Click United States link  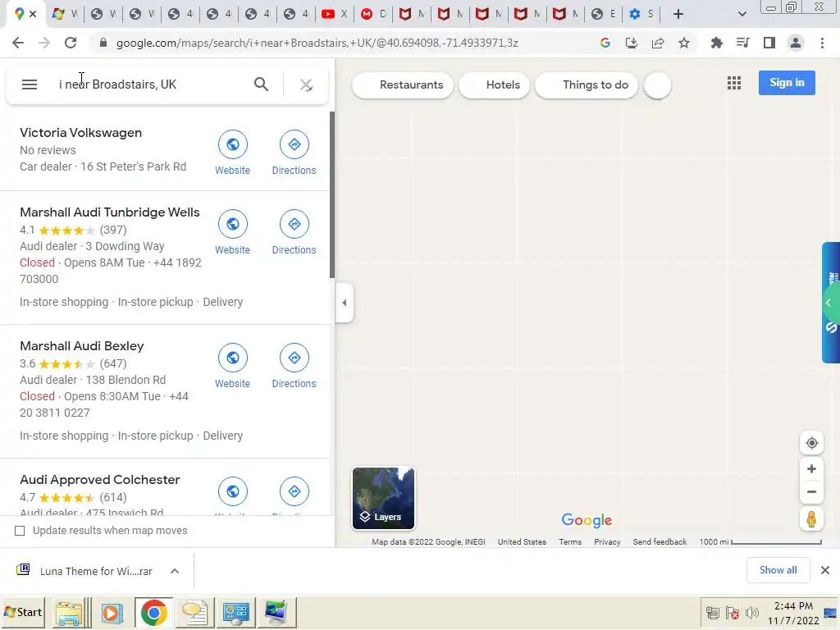(522, 542)
